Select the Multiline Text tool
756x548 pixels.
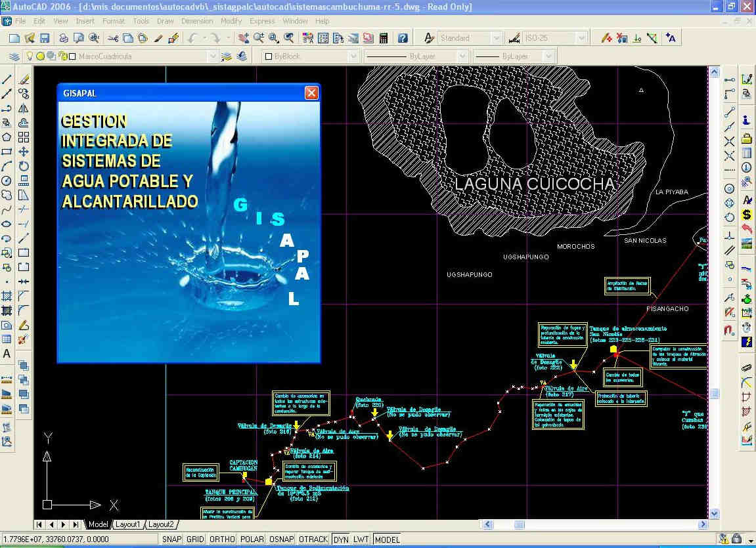[7, 354]
